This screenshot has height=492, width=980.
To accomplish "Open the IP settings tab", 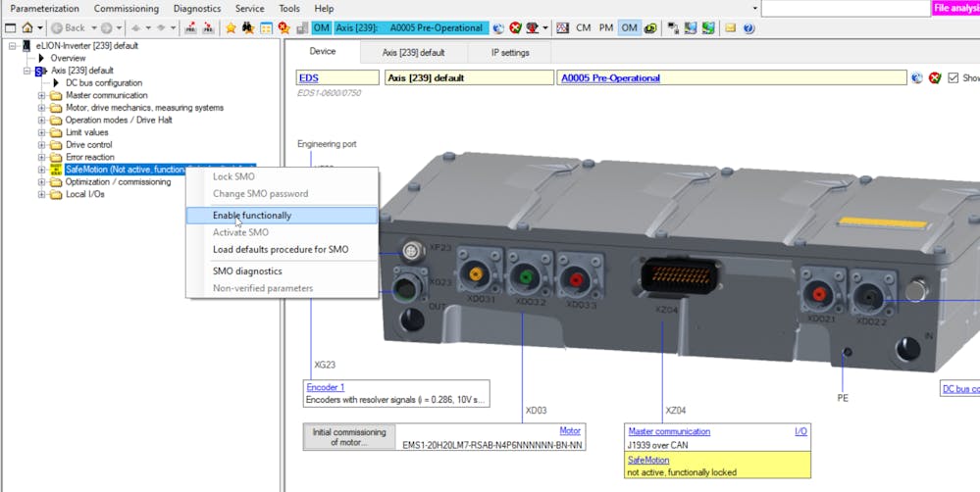I will [x=508, y=53].
